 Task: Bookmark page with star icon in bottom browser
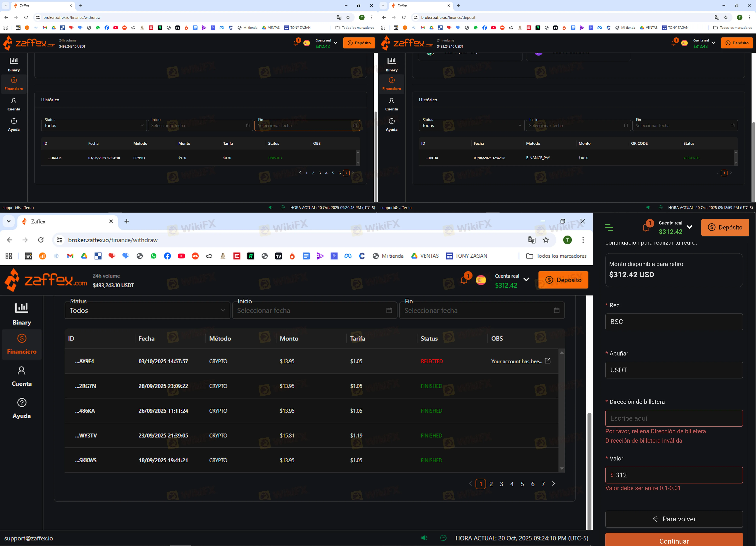tap(546, 240)
